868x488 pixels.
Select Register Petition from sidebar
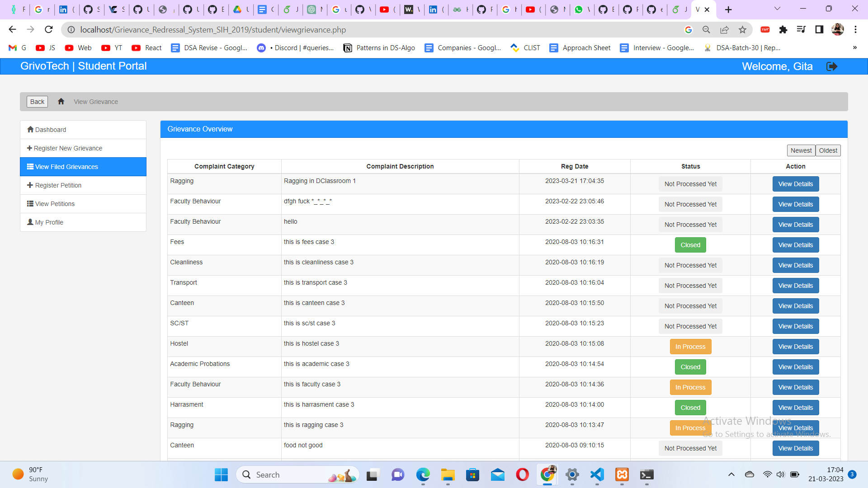pyautogui.click(x=58, y=185)
